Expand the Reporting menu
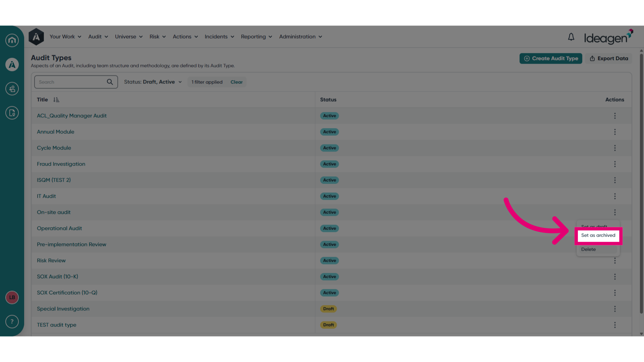The image size is (644, 362). click(256, 37)
